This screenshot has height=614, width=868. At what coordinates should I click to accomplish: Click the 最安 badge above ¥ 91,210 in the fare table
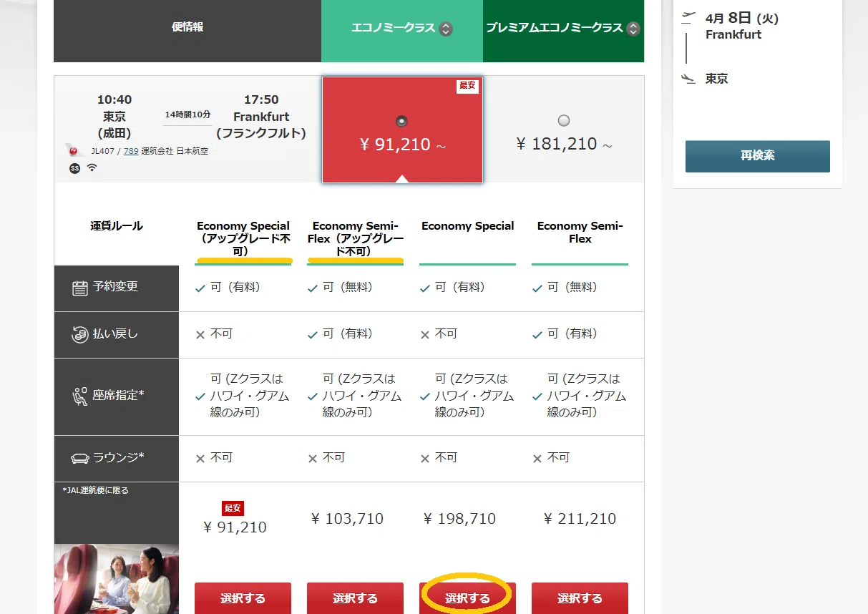(233, 508)
